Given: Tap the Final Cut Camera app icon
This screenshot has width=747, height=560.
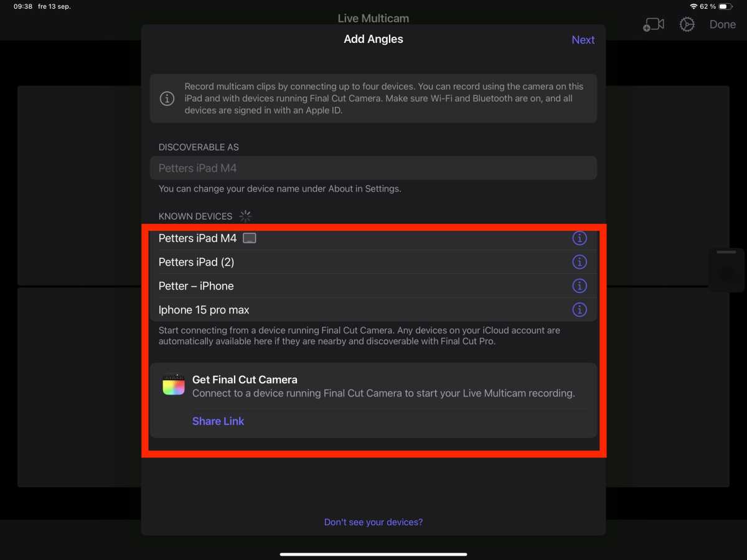Looking at the screenshot, I should coord(174,385).
